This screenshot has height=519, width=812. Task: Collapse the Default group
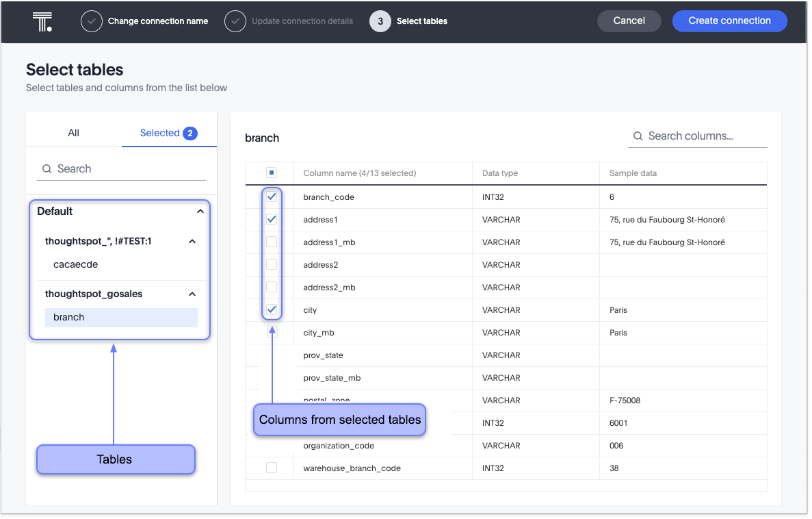point(200,212)
